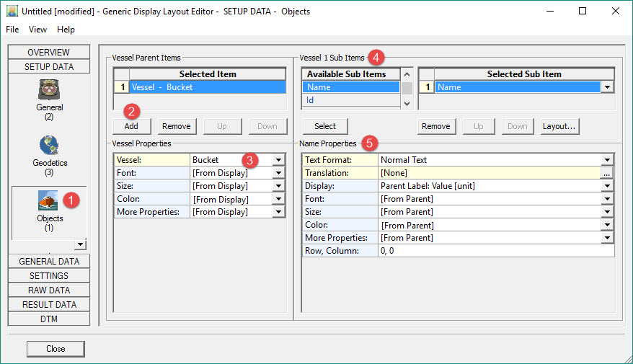Open the Geodetics globe icon
Screen dimensions: 633x364
[x=49, y=146]
